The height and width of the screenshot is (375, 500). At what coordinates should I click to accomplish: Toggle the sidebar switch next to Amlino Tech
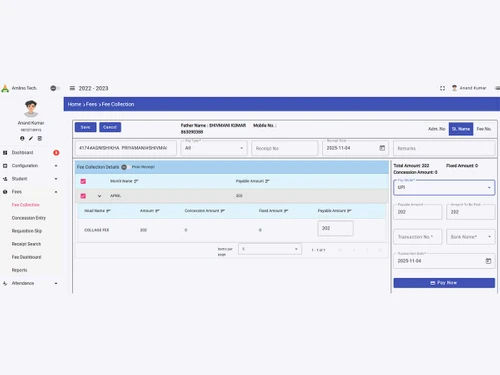click(55, 88)
